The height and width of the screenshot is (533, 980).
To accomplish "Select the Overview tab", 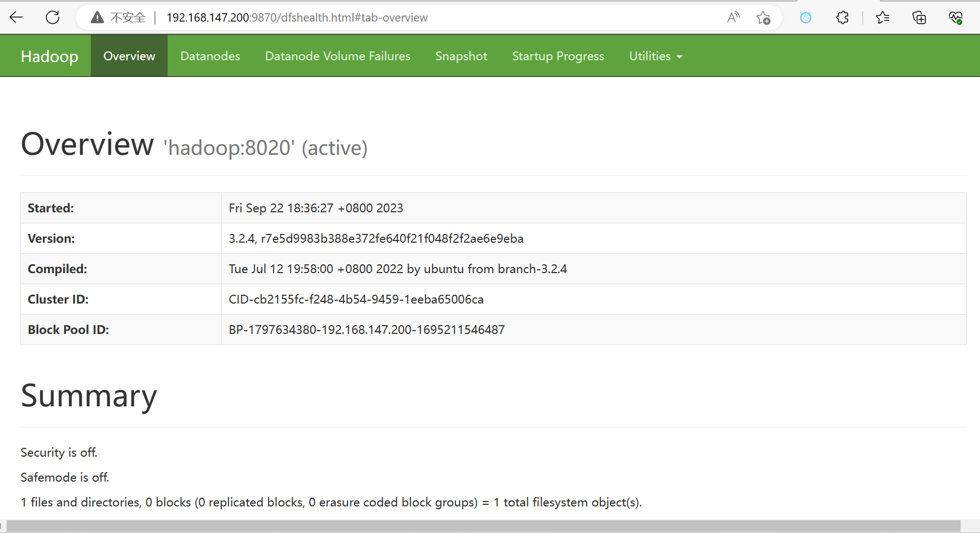I will click(x=129, y=56).
